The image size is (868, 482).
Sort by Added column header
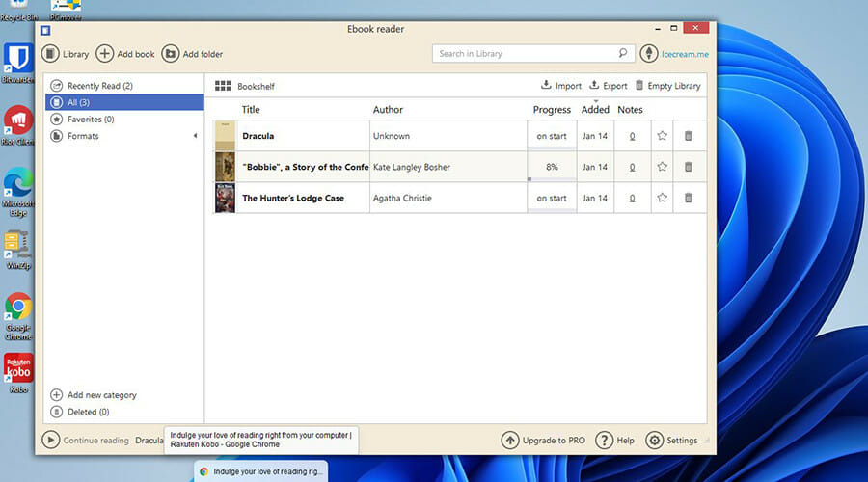(595, 110)
